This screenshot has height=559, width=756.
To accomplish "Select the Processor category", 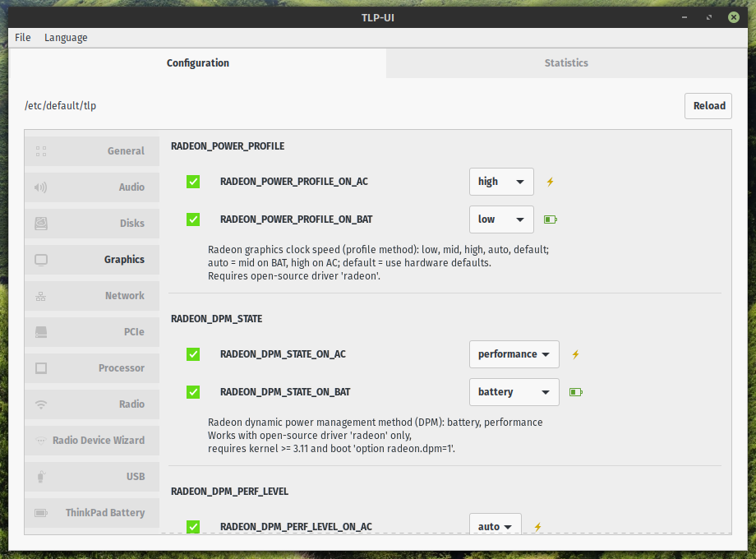I will pyautogui.click(x=92, y=368).
